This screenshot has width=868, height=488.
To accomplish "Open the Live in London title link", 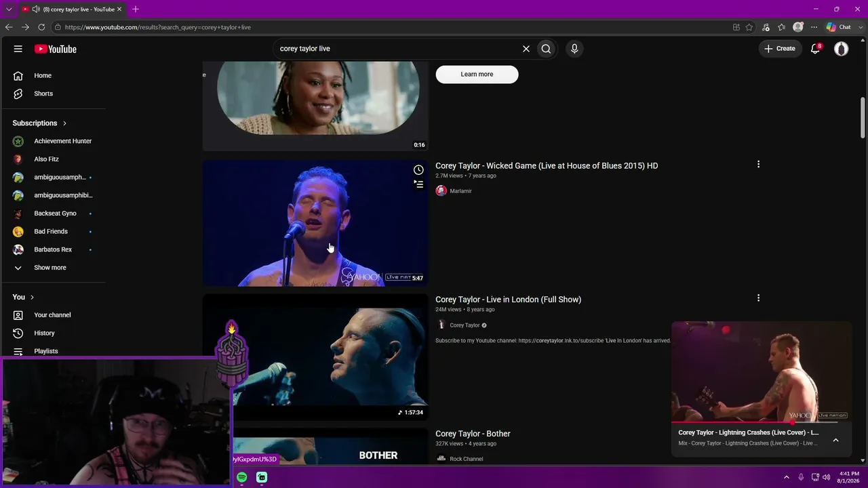I will tap(508, 300).
